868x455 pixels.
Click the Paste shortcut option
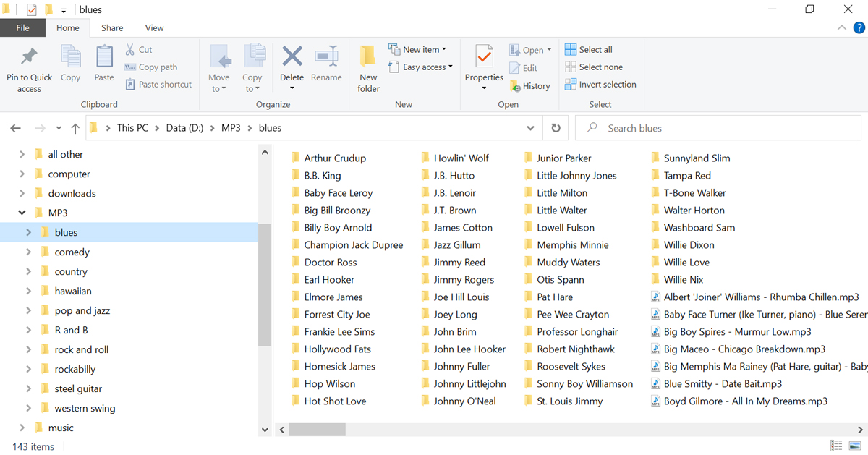tap(158, 85)
